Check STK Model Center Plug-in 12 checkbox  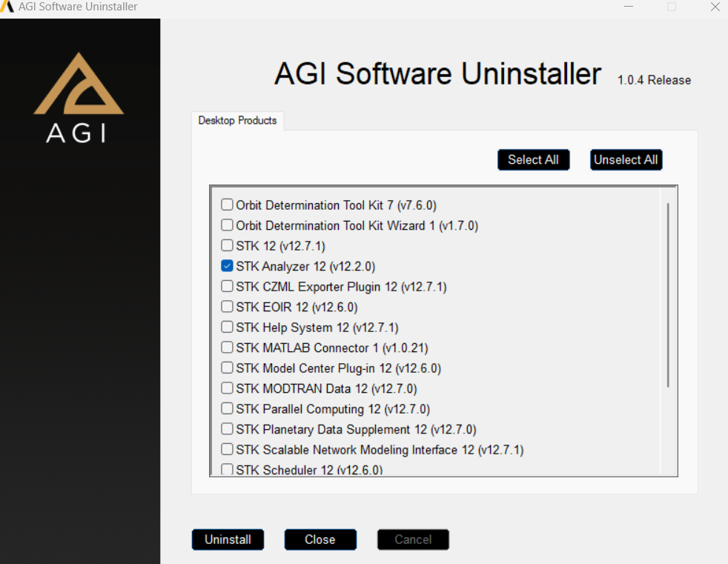(x=227, y=368)
